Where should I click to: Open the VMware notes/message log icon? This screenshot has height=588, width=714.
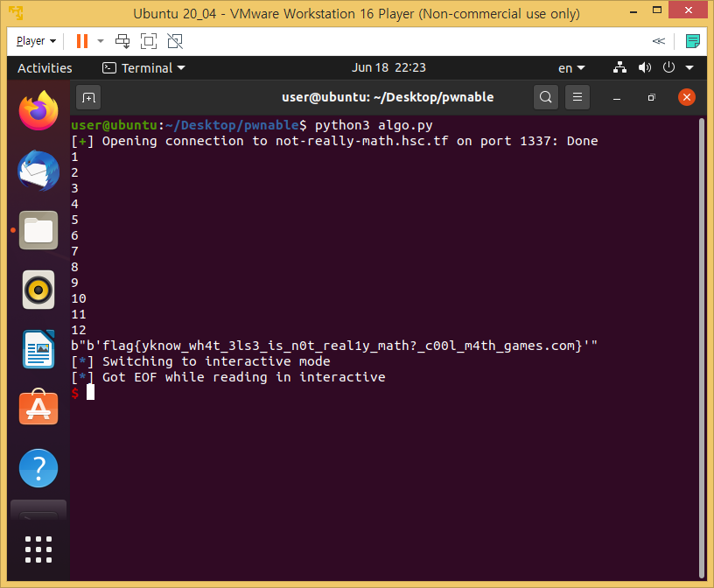pos(693,41)
